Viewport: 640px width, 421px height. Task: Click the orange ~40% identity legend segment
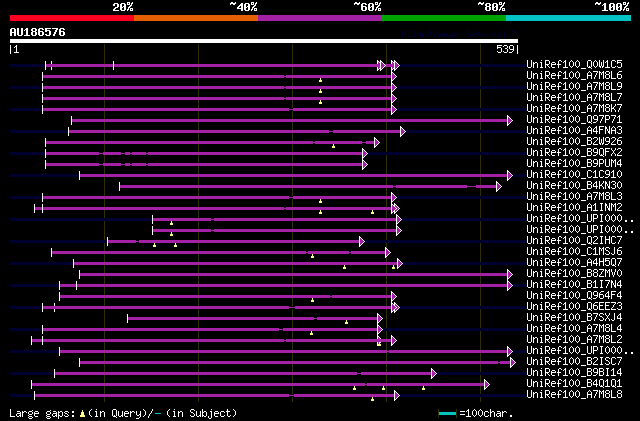[196, 18]
